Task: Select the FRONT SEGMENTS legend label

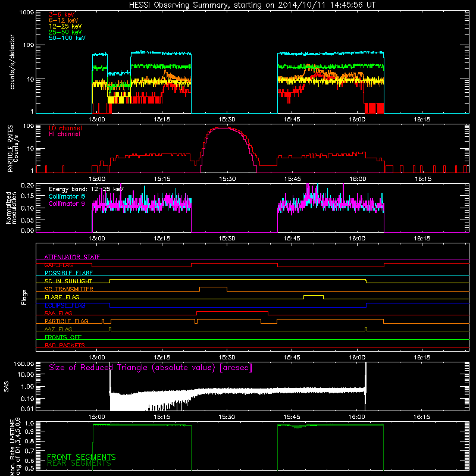Action: point(82,457)
